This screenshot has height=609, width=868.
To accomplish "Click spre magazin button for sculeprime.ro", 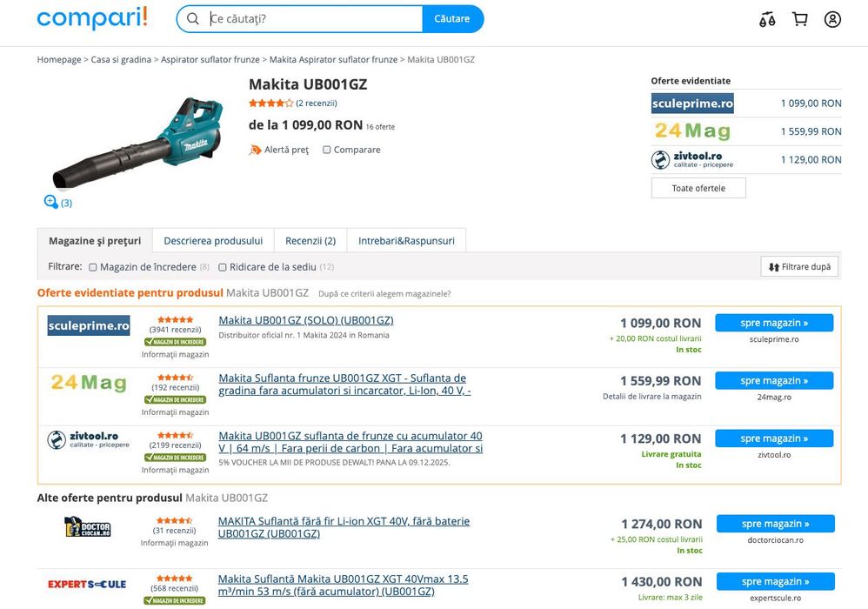I will point(774,323).
